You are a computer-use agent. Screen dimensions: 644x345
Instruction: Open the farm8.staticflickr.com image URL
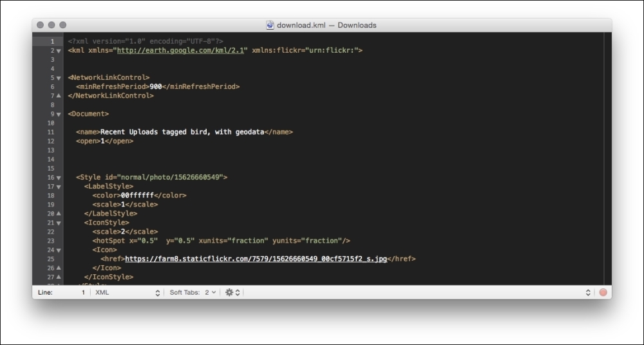point(256,259)
